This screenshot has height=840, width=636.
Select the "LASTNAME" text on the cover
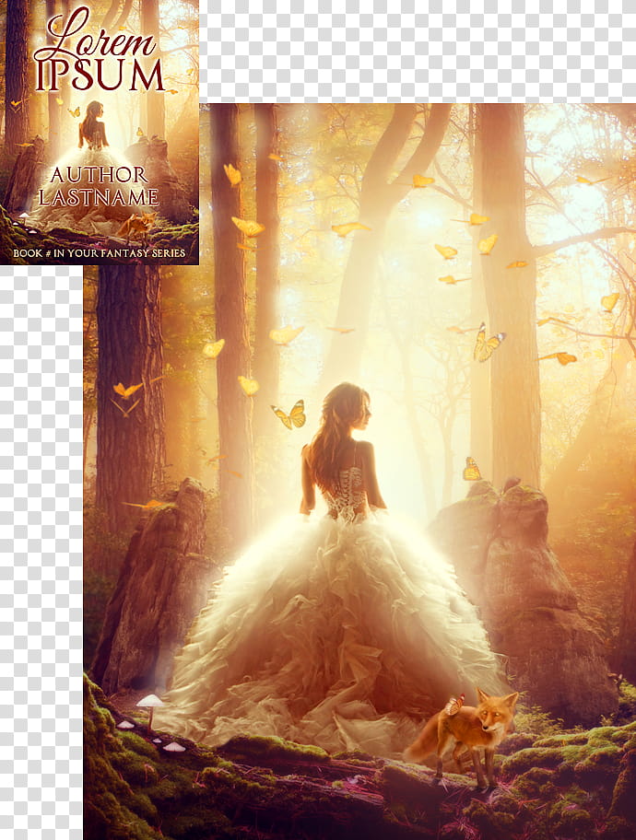point(100,197)
